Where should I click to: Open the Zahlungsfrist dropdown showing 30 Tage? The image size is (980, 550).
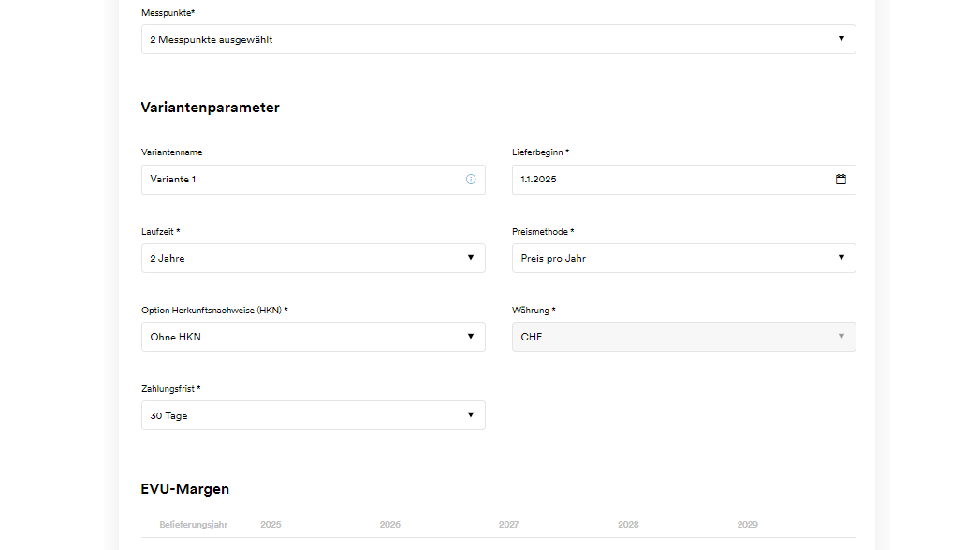click(x=313, y=415)
